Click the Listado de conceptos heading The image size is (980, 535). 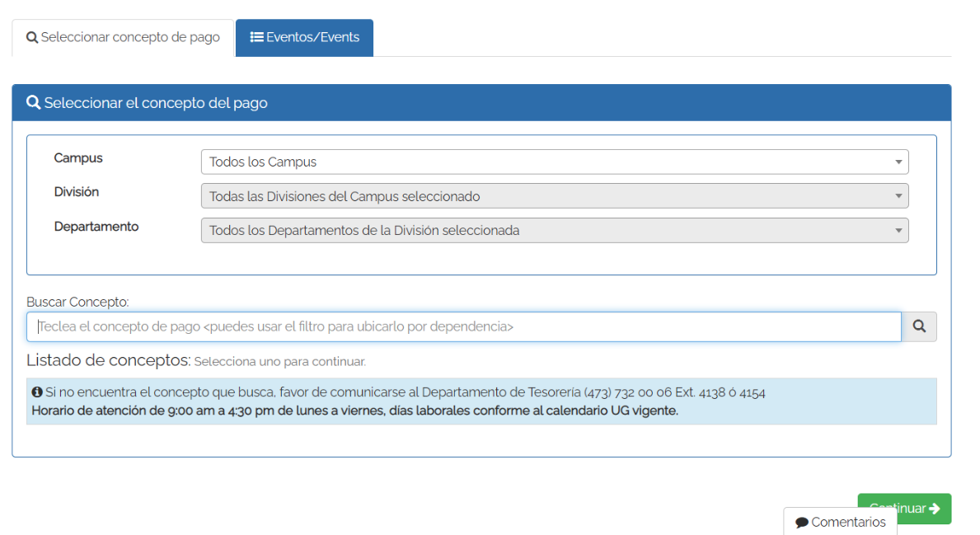pos(108,360)
